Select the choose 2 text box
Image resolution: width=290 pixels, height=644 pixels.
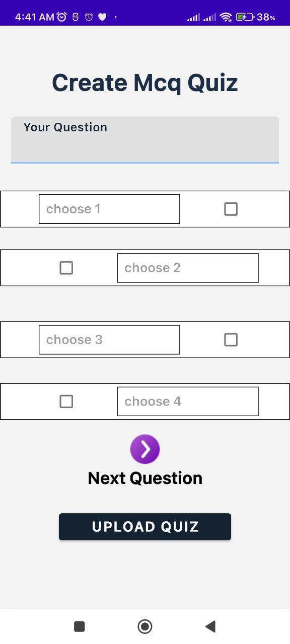[x=187, y=268]
